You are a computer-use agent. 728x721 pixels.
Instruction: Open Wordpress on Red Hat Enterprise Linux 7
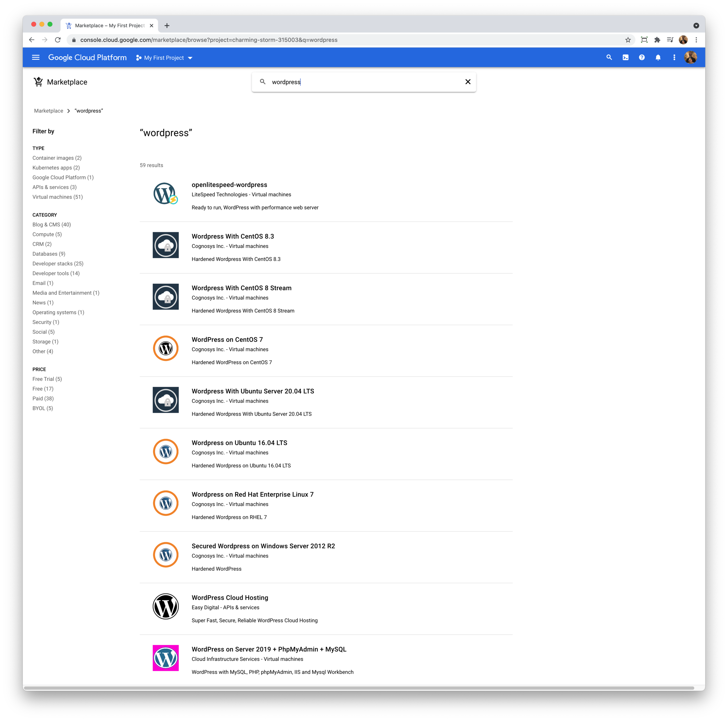click(252, 494)
